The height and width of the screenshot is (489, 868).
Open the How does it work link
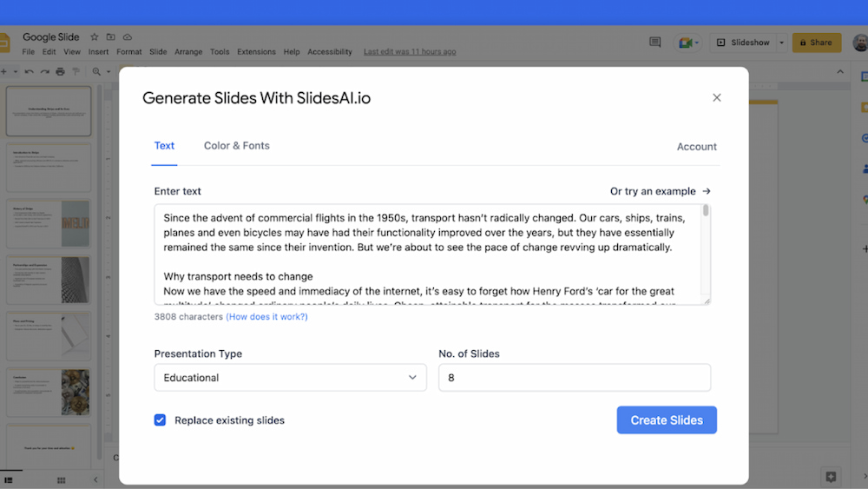point(266,317)
